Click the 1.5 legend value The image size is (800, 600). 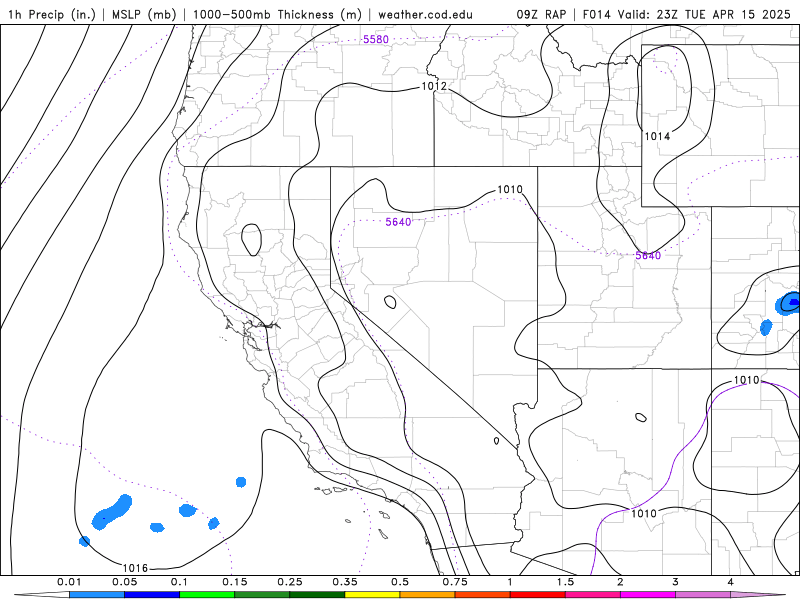pyautogui.click(x=565, y=582)
